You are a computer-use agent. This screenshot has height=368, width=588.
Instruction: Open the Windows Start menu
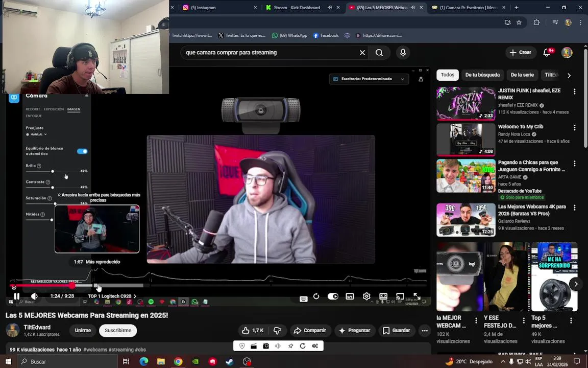pos(8,361)
